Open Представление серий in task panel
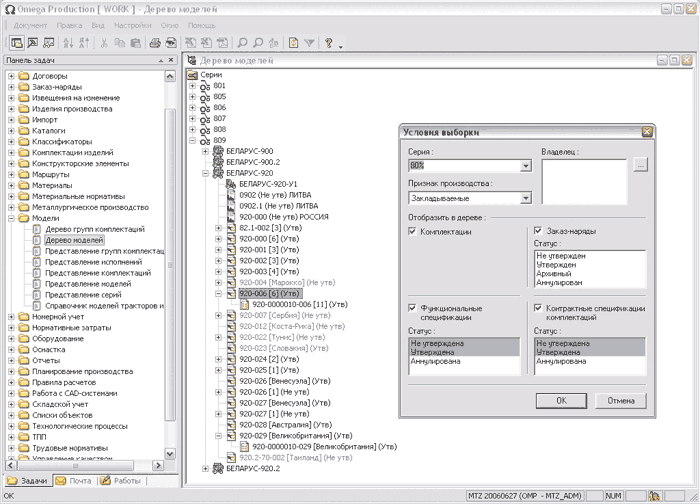Image resolution: width=700 pixels, height=504 pixels. coord(83,295)
